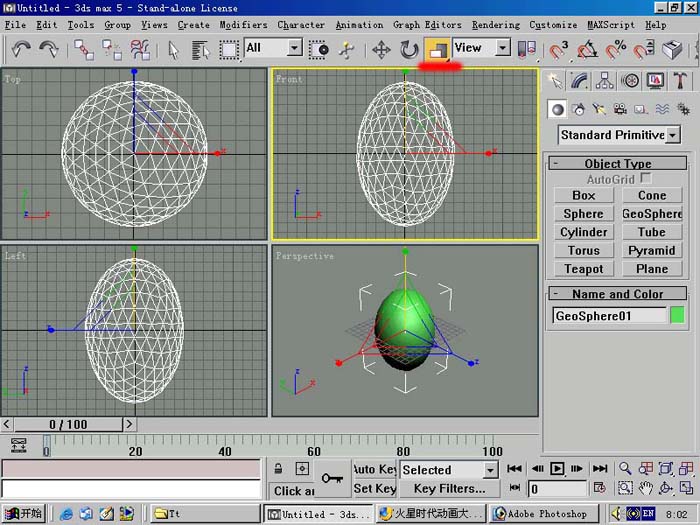Switch to the Lights creation category
Screen dimensions: 700x525
[600, 109]
